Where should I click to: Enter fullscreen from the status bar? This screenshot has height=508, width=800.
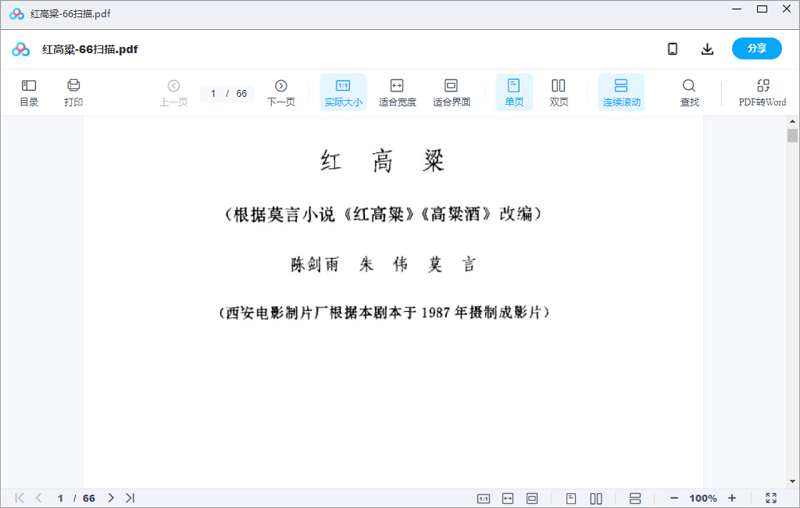771,498
